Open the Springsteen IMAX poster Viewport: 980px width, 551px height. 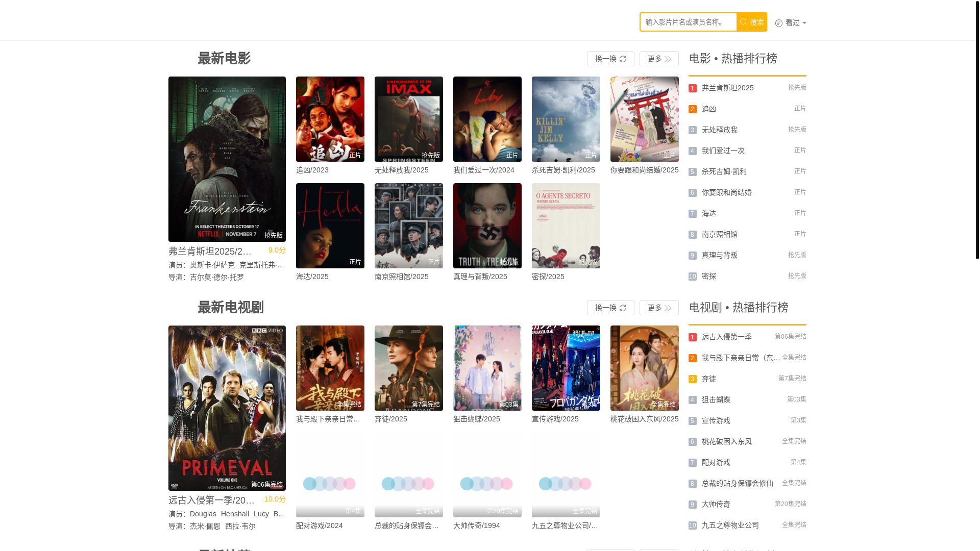[408, 119]
